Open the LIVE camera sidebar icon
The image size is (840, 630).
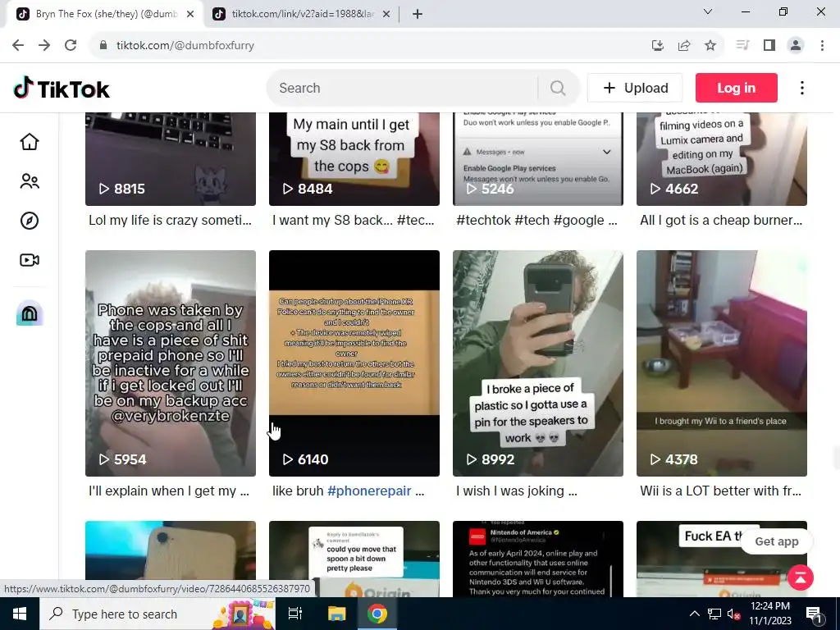tap(30, 260)
